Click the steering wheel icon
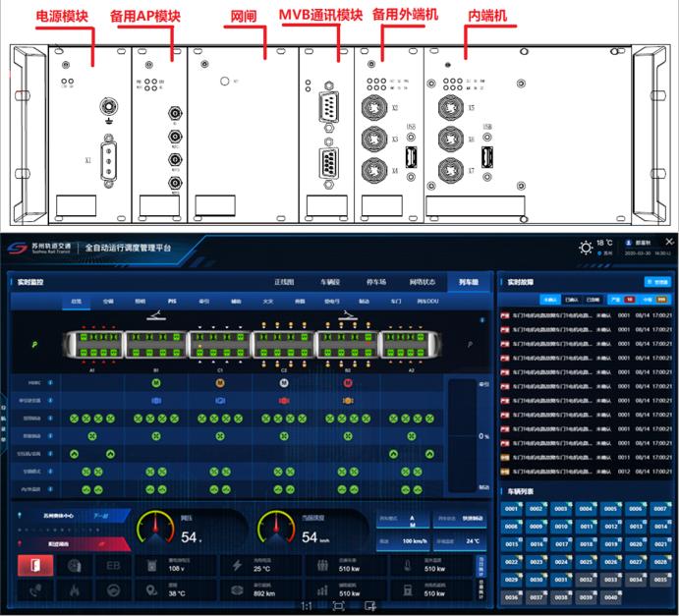The height and width of the screenshot is (616, 679). [x=113, y=590]
